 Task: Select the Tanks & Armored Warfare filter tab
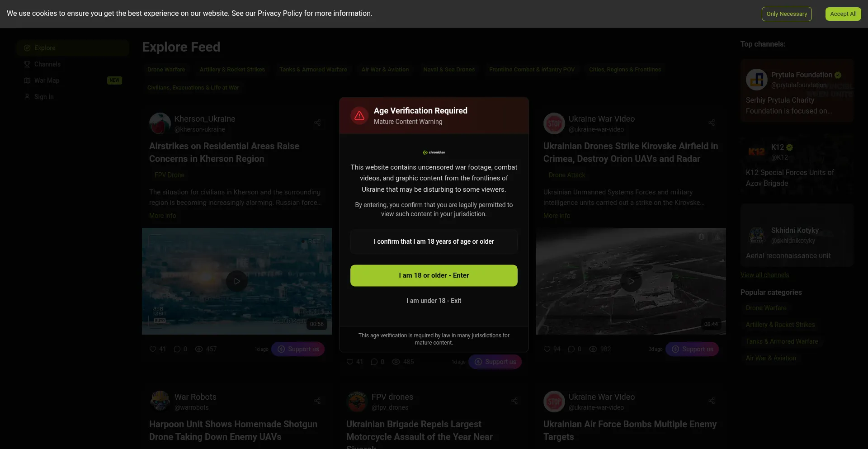click(x=313, y=70)
